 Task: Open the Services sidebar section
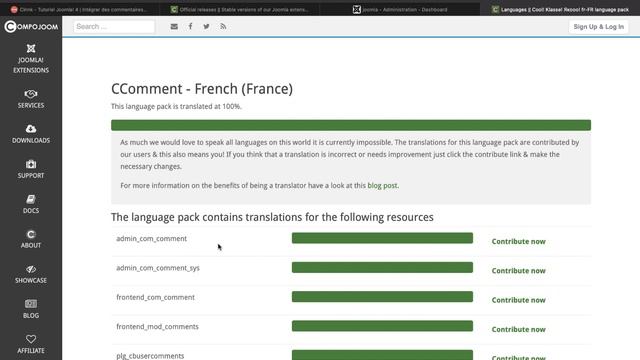[31, 99]
